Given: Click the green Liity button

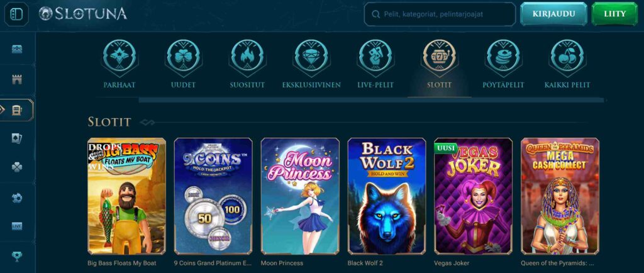Looking at the screenshot, I should point(614,14).
